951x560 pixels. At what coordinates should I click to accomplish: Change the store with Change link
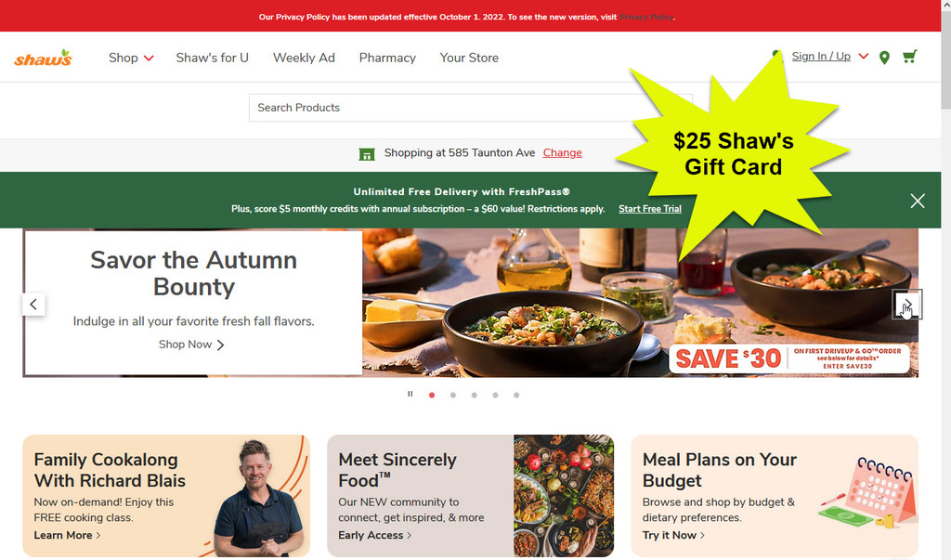(x=562, y=153)
